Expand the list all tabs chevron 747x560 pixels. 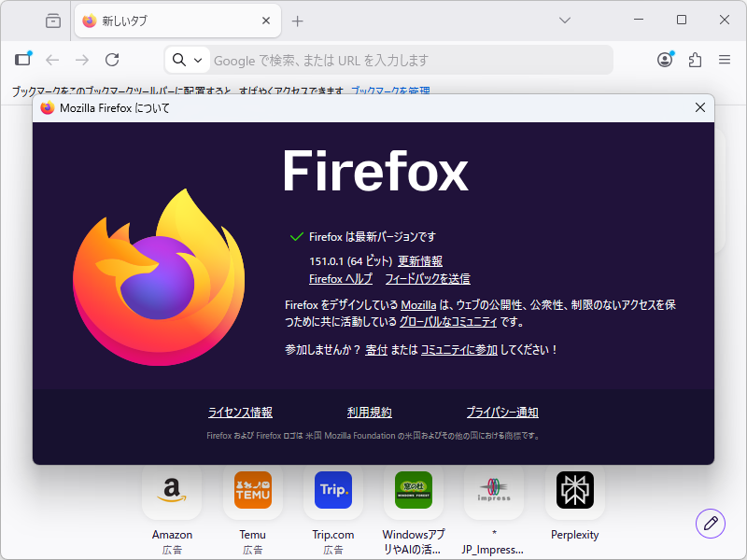click(565, 21)
